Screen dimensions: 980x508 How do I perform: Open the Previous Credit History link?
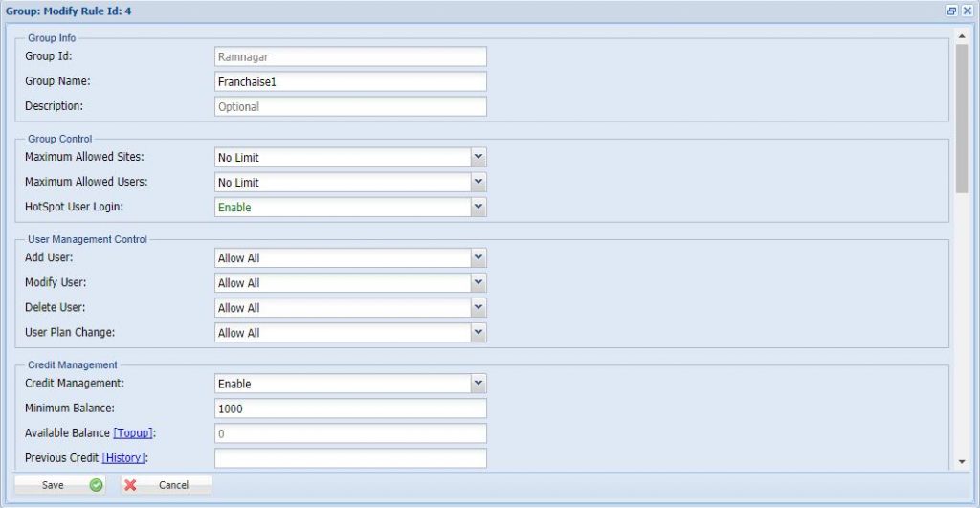tap(124, 458)
